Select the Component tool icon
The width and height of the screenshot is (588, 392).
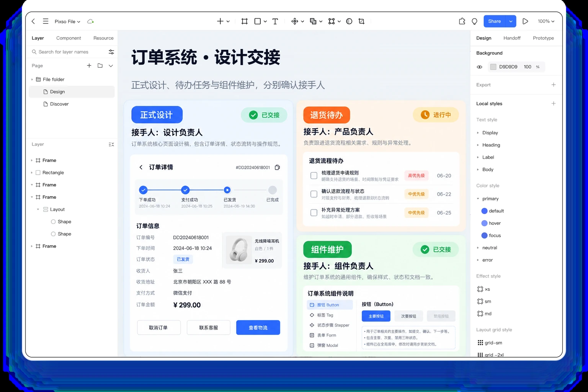[294, 21]
